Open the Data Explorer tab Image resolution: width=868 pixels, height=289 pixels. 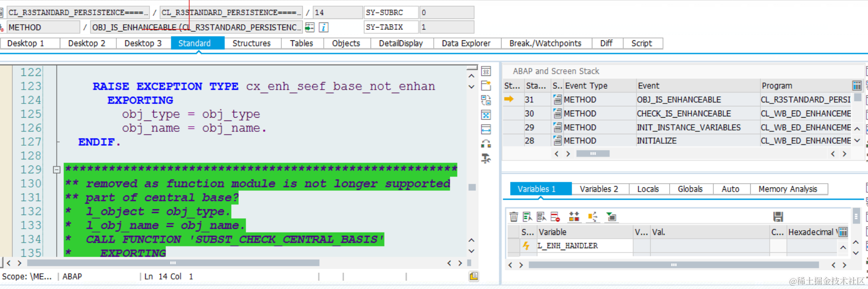click(466, 43)
